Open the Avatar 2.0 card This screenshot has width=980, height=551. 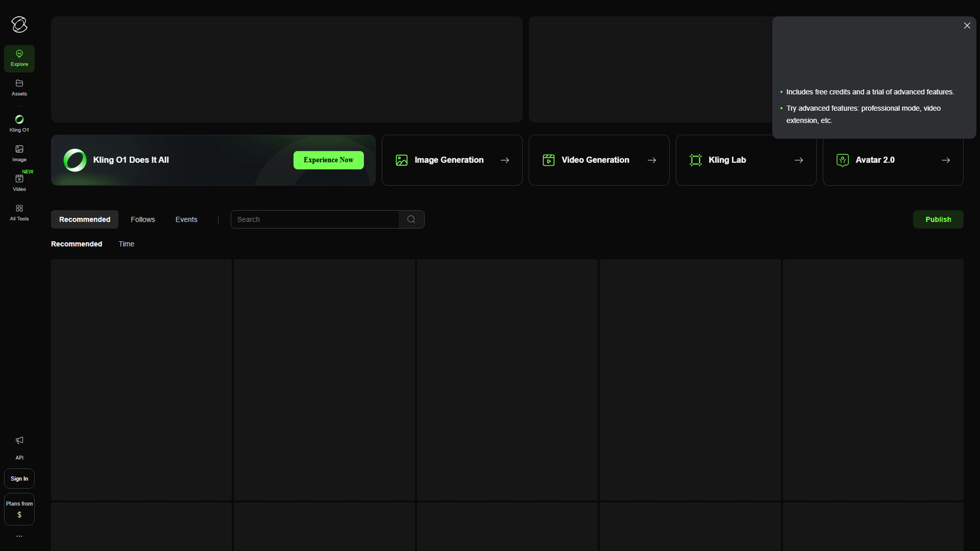coord(892,160)
